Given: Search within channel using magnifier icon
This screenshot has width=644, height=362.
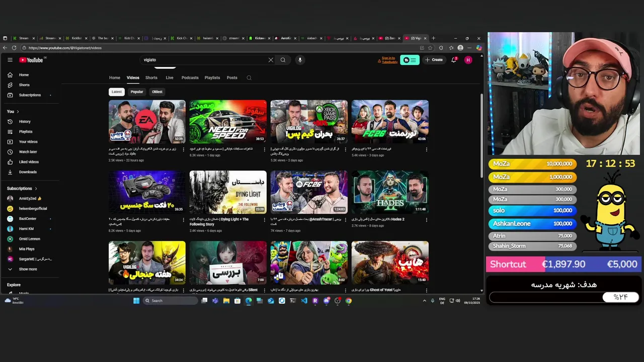Looking at the screenshot, I should pos(249,78).
